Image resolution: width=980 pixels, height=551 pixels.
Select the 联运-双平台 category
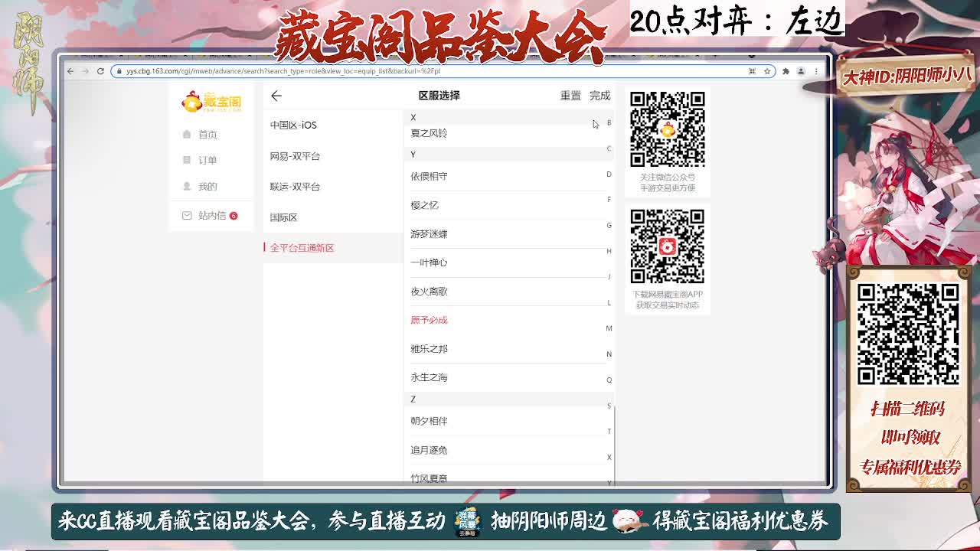332,187
